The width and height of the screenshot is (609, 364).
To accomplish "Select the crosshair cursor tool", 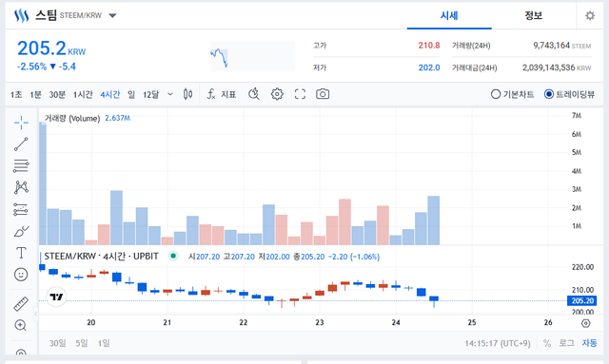I will 21,123.
